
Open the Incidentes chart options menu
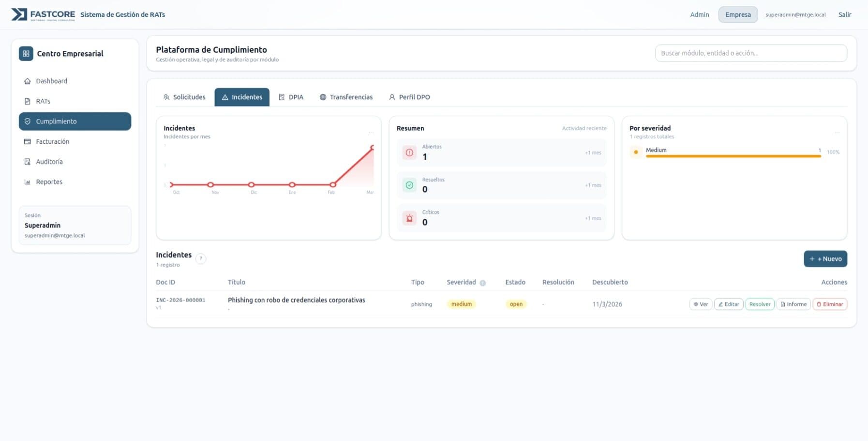click(x=371, y=132)
